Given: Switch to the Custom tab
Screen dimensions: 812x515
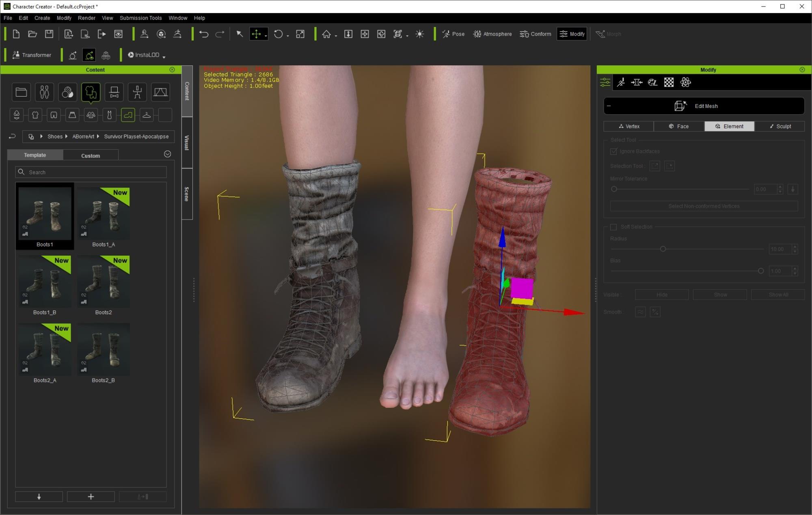Looking at the screenshot, I should (91, 155).
